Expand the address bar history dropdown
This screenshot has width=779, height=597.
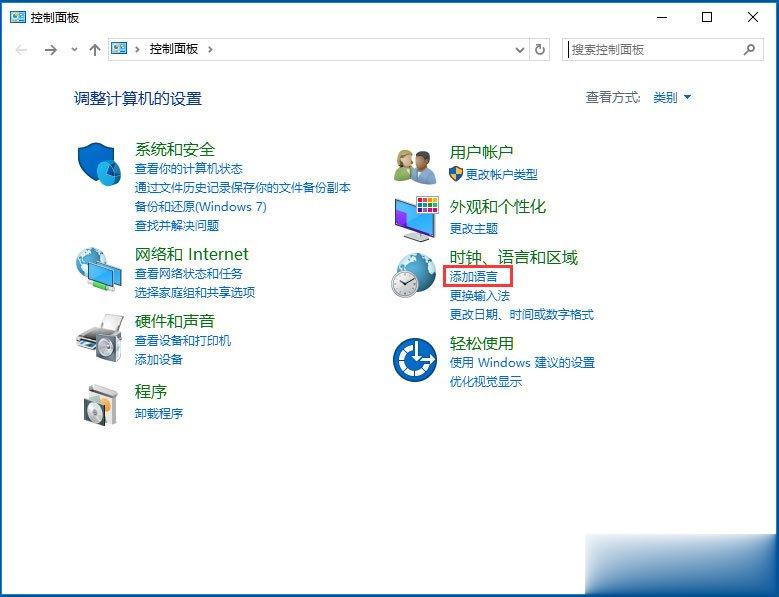520,50
